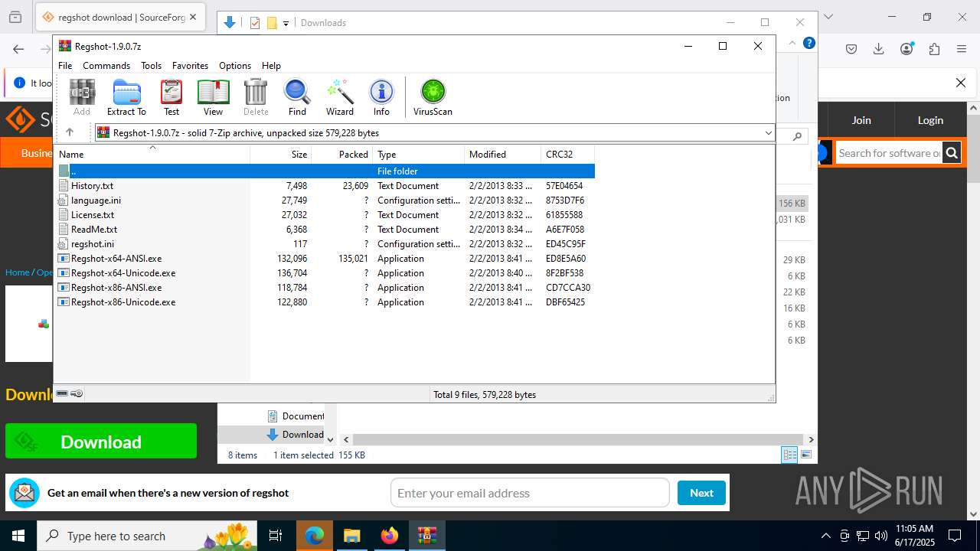Expand the WinRAR address path dropdown
Screen dimensions: 980x551
769,132
